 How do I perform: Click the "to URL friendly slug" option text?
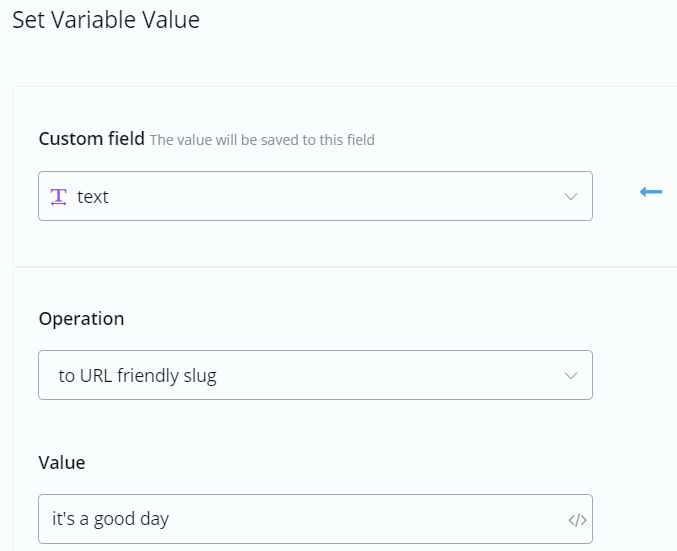137,376
